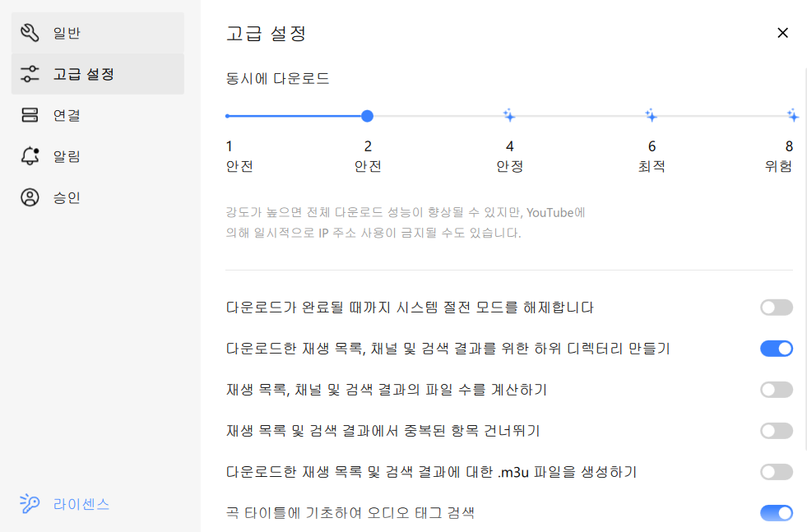This screenshot has height=532, width=807.
Task: Click the sparkle icon above 8
Action: click(792, 115)
